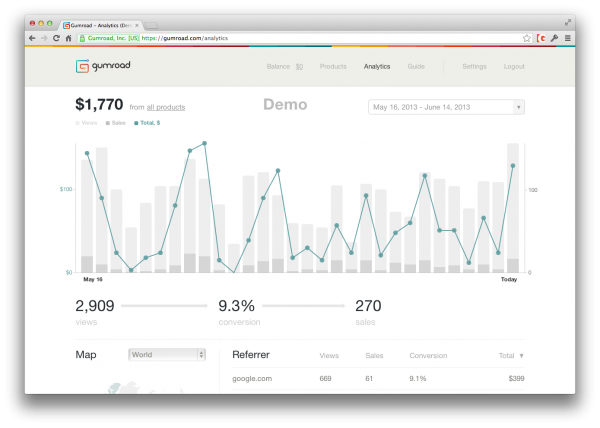Screen dimensions: 600x428
Task: Open a new browser tab
Action: [x=151, y=26]
